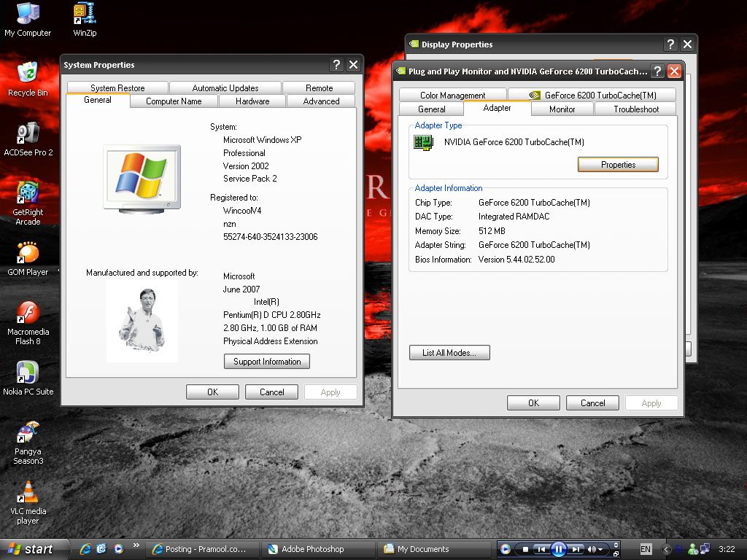Click the List All Modes button
747x560 pixels.
[x=449, y=353]
